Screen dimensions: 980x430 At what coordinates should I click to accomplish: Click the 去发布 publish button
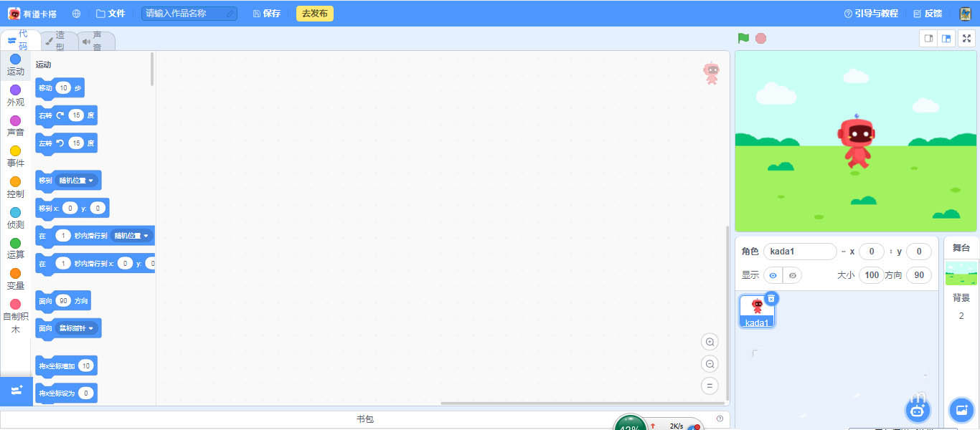[315, 14]
